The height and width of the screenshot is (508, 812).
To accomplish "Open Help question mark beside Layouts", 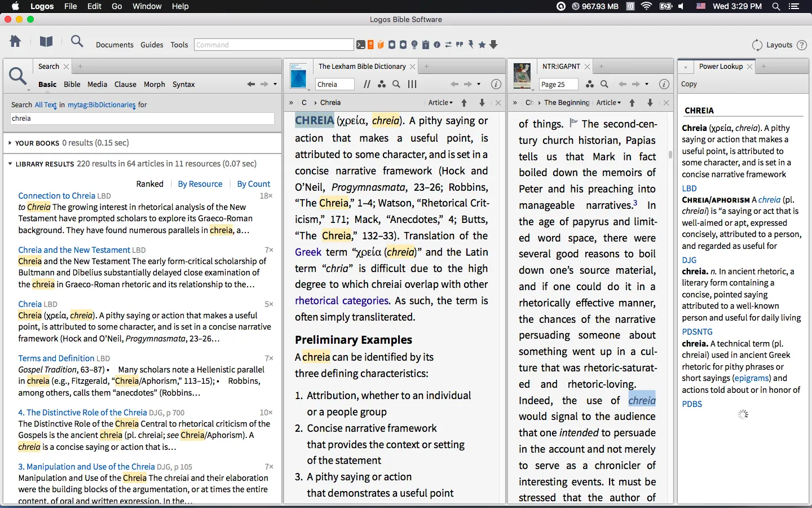I will [x=801, y=45].
